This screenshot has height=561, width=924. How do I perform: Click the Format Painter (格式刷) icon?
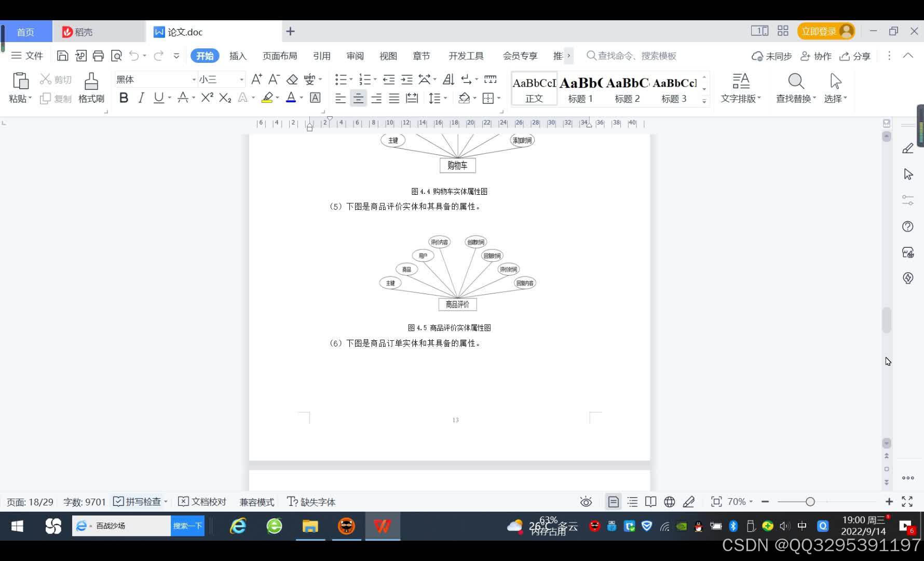[x=91, y=81]
